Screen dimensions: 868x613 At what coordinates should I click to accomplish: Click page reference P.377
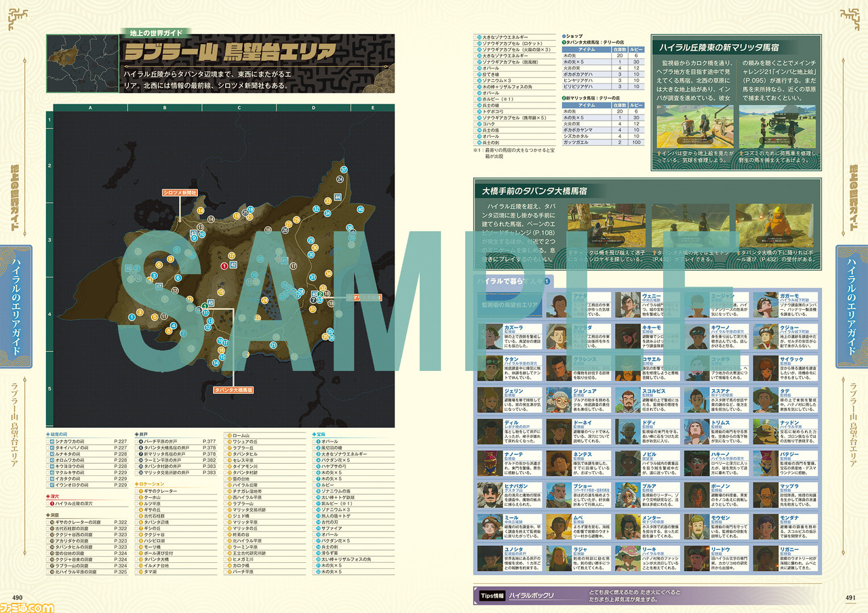[210, 441]
